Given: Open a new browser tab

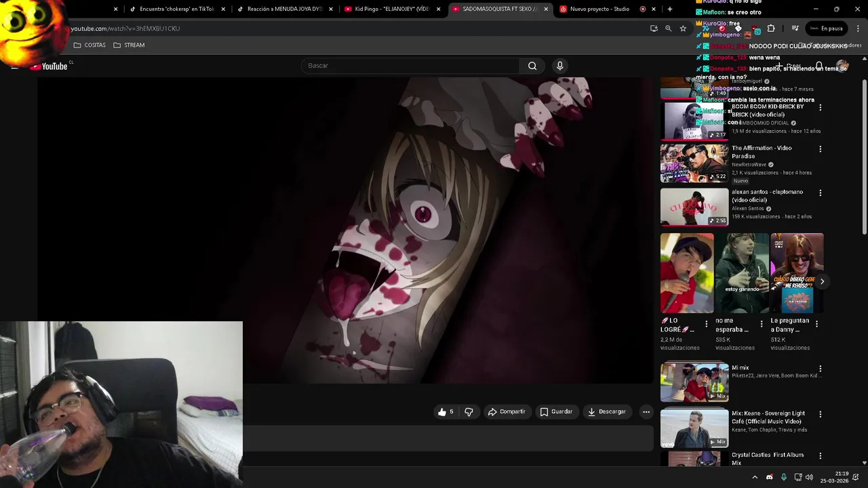Looking at the screenshot, I should tap(670, 9).
